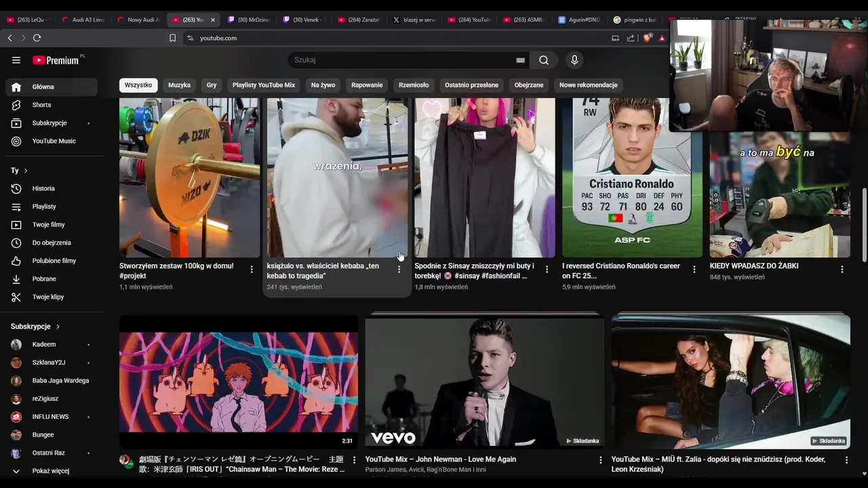868x488 pixels.
Task: Select the Playlisty YouTube Mix chip
Action: tap(264, 85)
